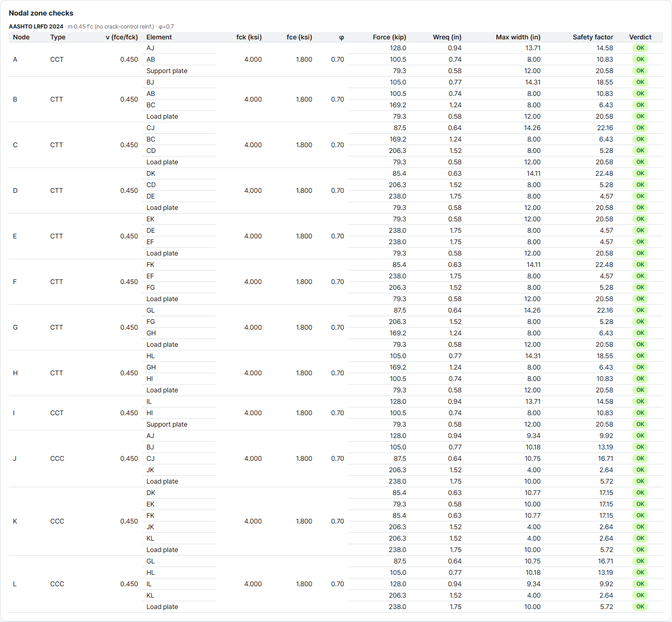
Task: Click the "Type" column header
Action: [x=58, y=37]
